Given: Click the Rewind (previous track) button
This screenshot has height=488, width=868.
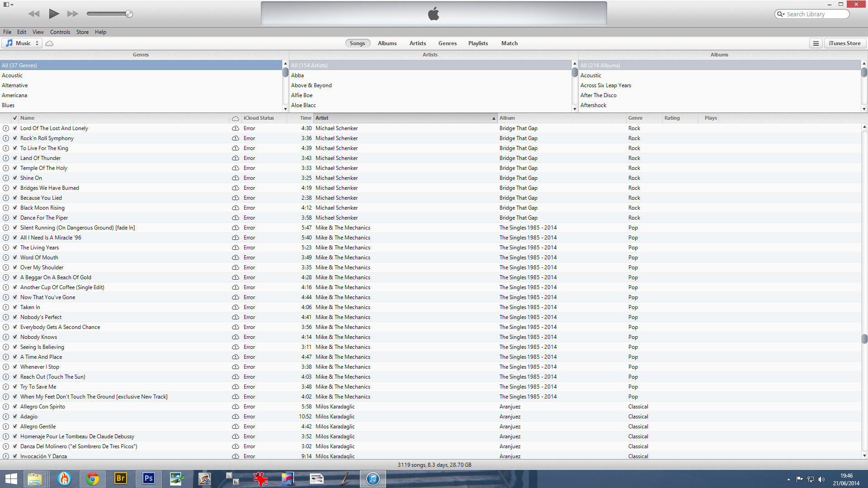Looking at the screenshot, I should (x=34, y=14).
